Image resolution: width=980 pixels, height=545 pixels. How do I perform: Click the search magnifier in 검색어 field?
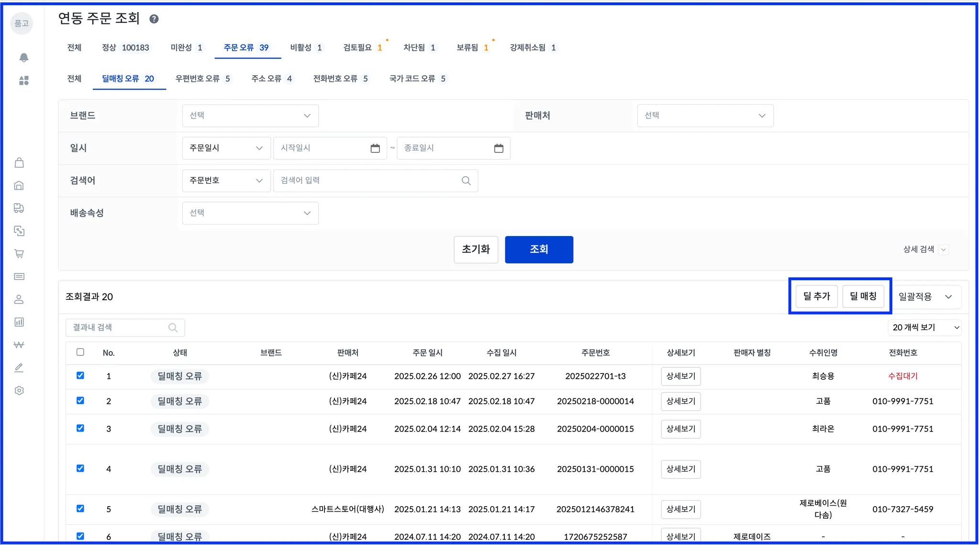(x=466, y=181)
